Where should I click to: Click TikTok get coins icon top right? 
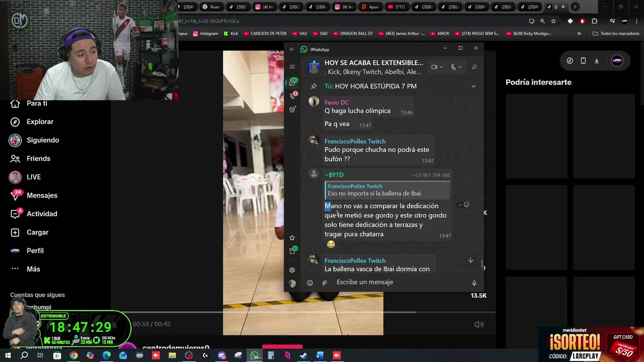pos(570,61)
